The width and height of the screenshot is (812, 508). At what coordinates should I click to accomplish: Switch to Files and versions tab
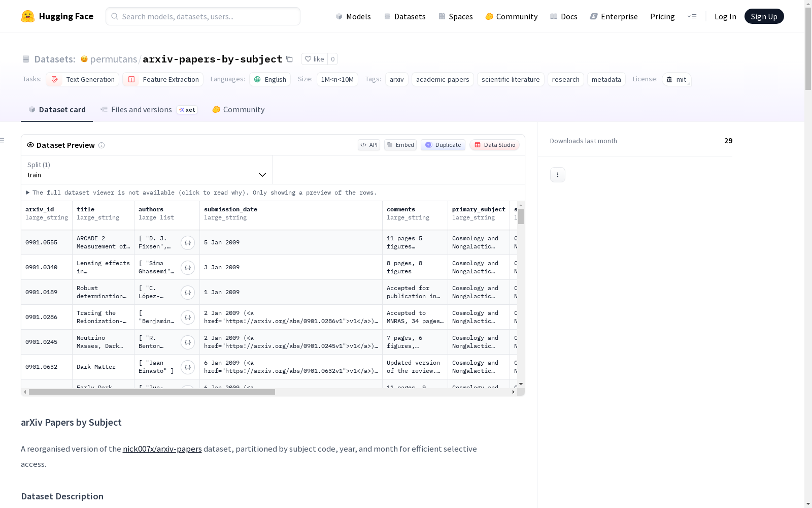point(149,110)
